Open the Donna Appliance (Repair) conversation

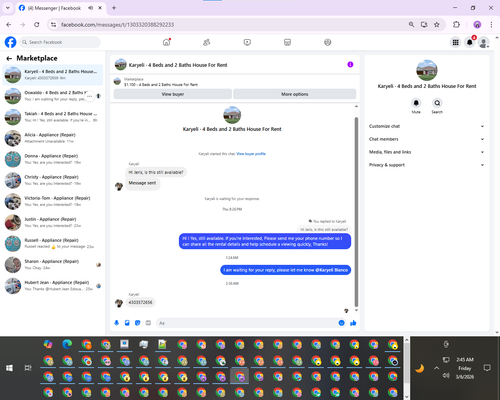click(x=53, y=159)
